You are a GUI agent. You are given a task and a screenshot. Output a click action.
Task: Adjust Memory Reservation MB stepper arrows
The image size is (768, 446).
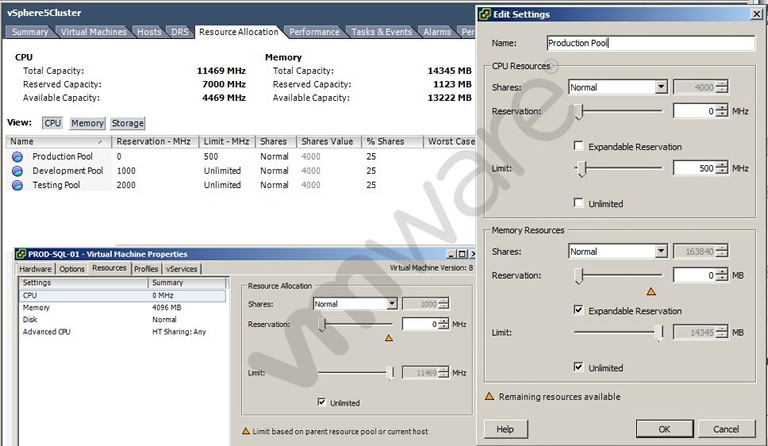[x=721, y=275]
